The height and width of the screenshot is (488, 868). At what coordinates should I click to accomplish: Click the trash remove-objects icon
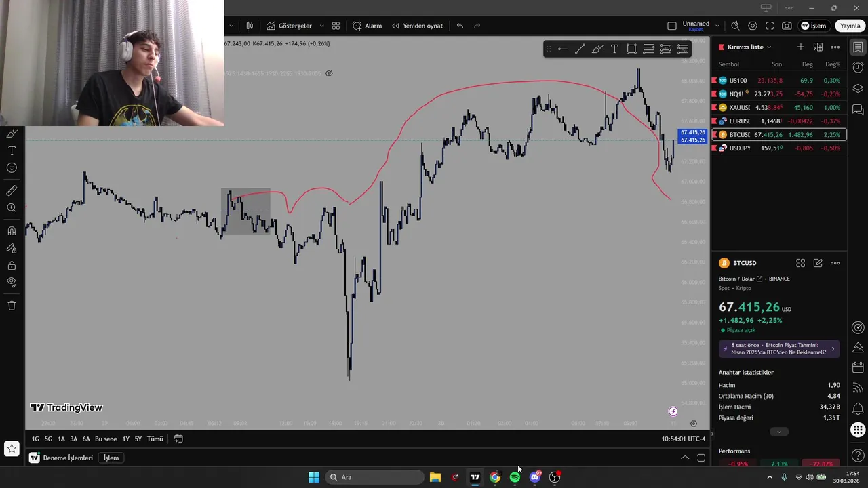coord(12,306)
